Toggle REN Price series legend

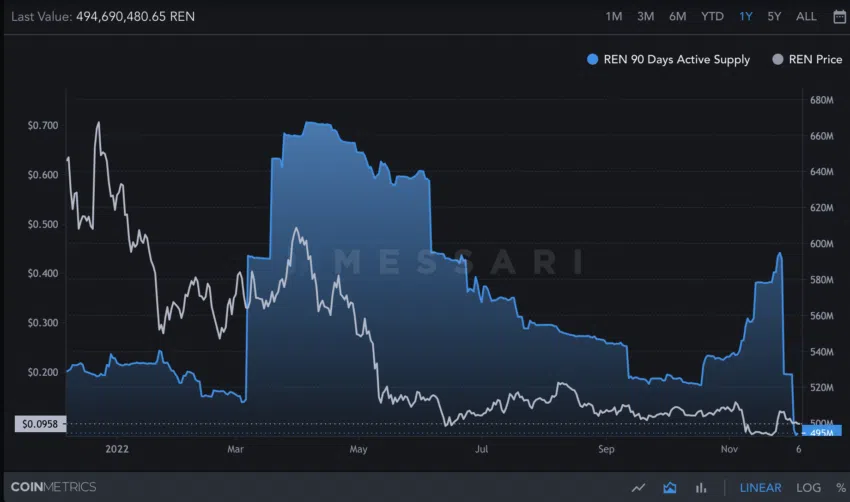[808, 59]
